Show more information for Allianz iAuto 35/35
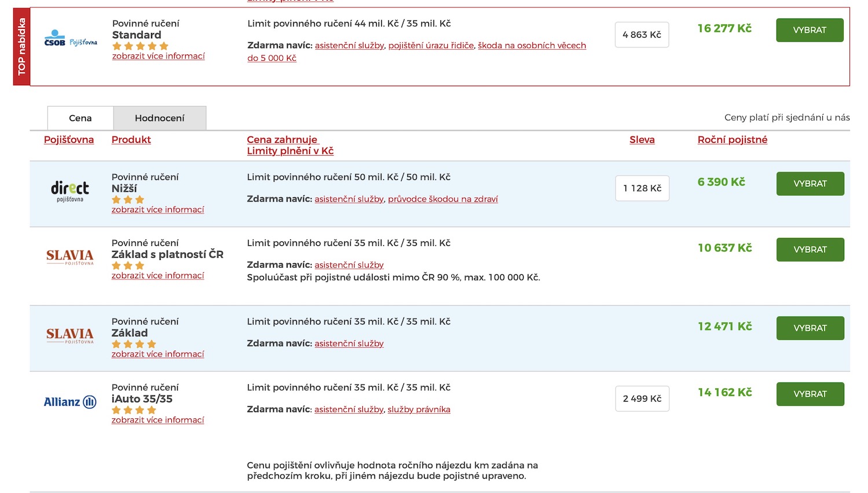The image size is (868, 493). tap(158, 420)
